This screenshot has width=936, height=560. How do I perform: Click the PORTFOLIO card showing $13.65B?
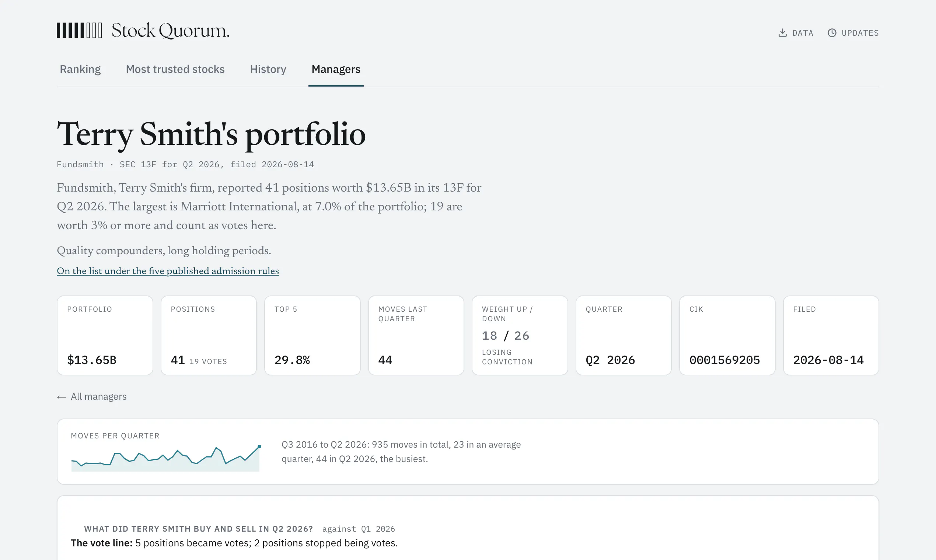105,336
